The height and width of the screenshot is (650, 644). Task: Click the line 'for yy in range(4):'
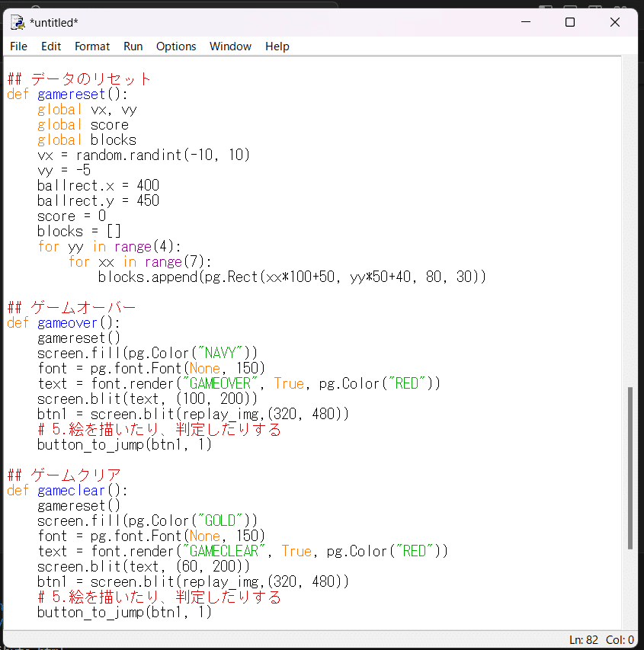coord(110,247)
